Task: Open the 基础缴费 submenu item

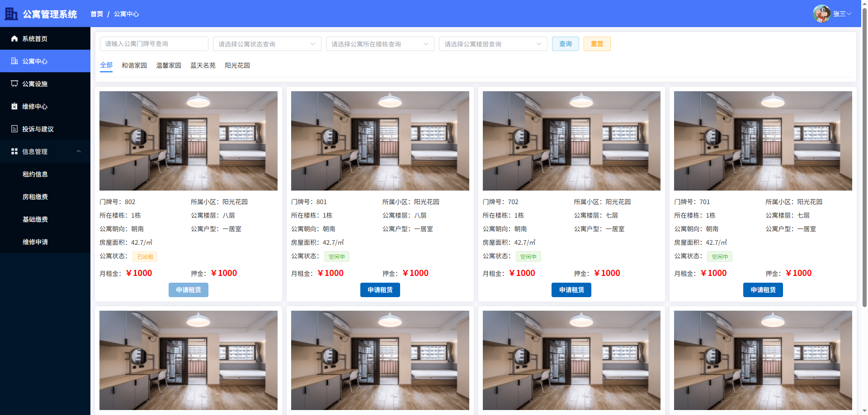Action: pos(45,219)
